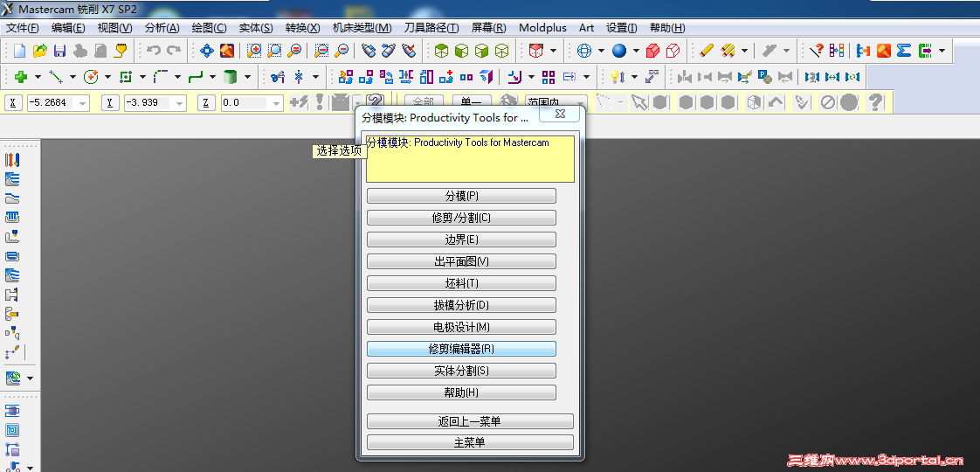Click the 分模(P) button

(461, 196)
